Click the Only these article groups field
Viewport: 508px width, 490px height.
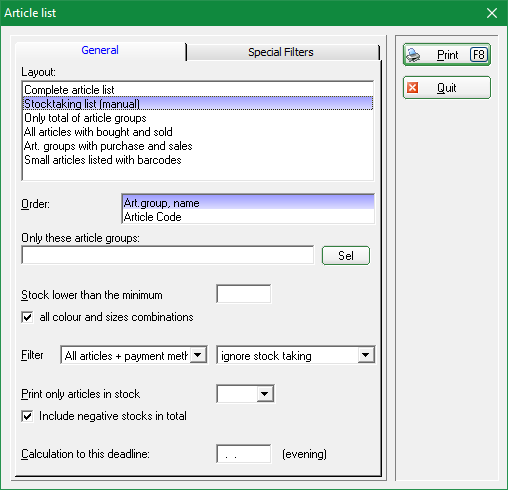pyautogui.click(x=168, y=255)
